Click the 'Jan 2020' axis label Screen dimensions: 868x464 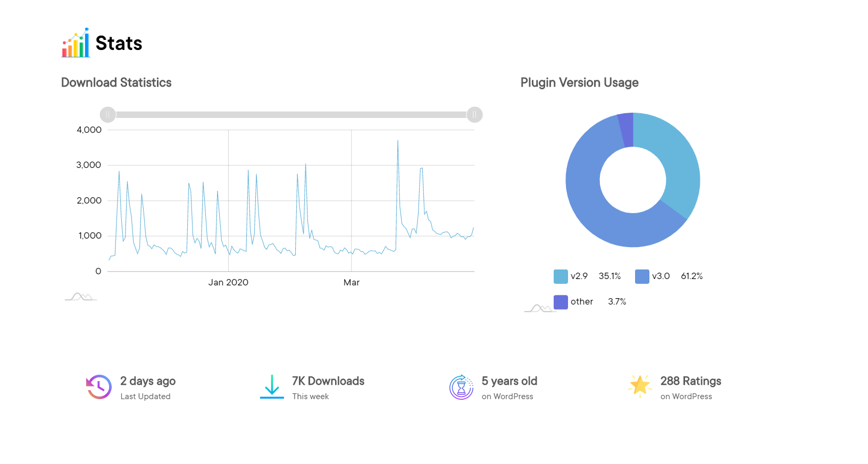coord(228,282)
